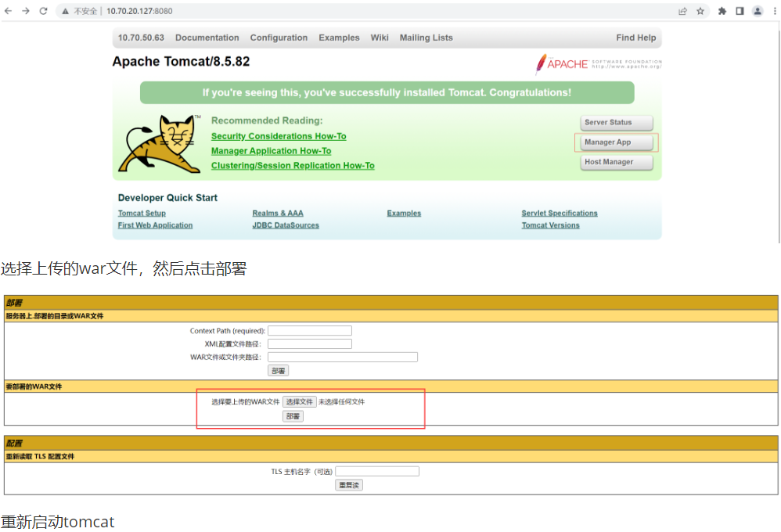Click the WAR文件或文件夹路径 input field
The height and width of the screenshot is (532, 781).
click(343, 358)
